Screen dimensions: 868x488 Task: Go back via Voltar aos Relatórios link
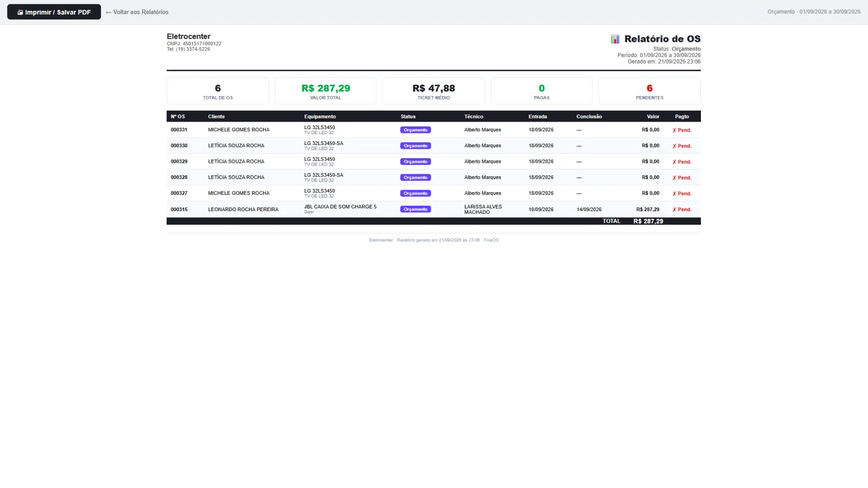pos(137,12)
